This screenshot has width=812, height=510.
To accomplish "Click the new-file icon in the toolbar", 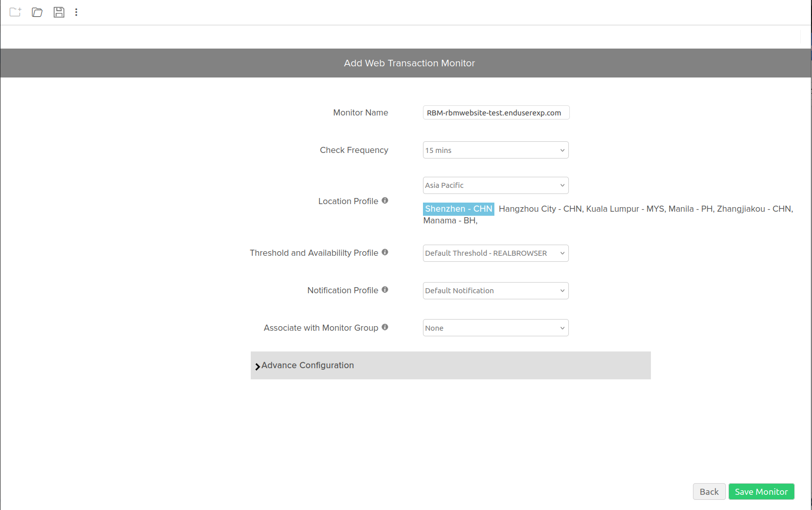I will 15,12.
